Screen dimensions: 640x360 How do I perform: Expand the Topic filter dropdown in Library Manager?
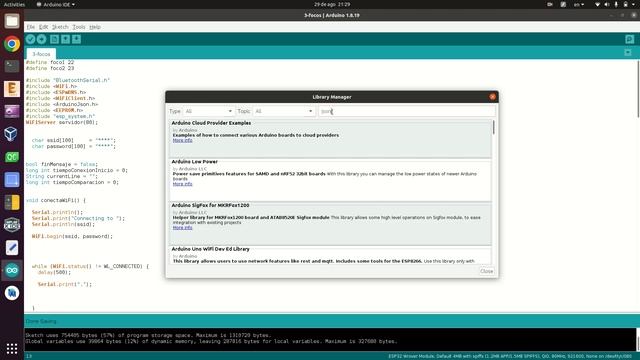[x=284, y=111]
